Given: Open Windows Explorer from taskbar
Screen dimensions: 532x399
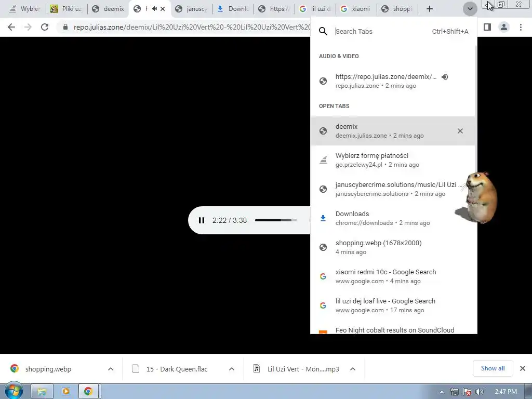Looking at the screenshot, I should tap(42, 392).
